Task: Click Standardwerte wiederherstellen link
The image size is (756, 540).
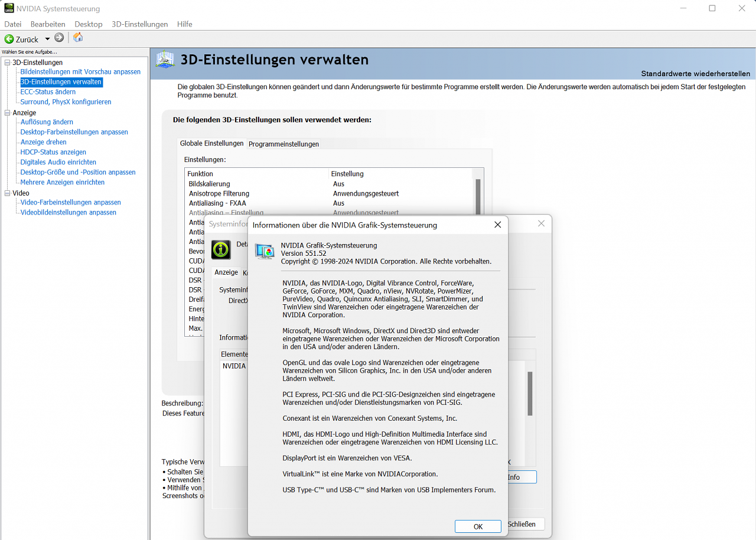Action: pyautogui.click(x=696, y=74)
